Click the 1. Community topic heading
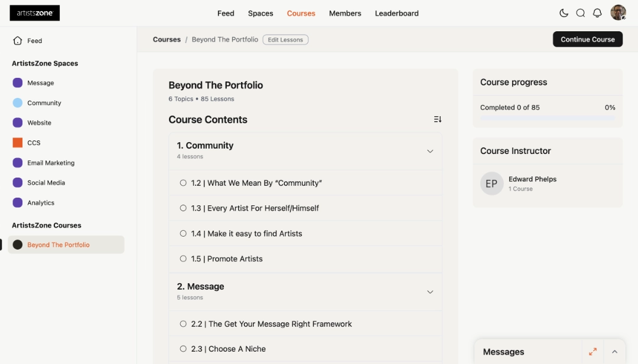Screen dimensions: 638x364 (x=205, y=146)
